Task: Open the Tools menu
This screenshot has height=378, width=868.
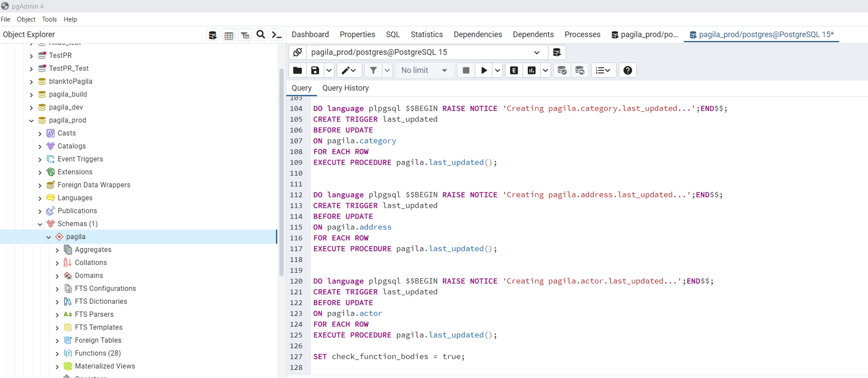Action: (x=49, y=19)
